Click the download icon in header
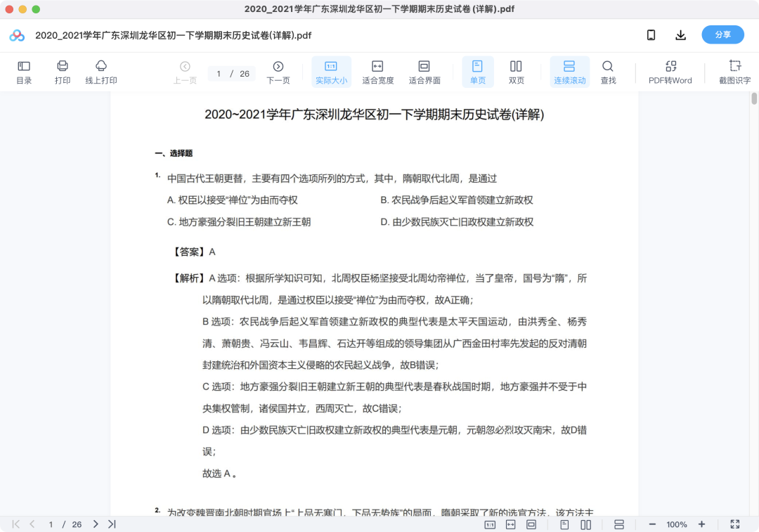This screenshot has height=532, width=759. (x=680, y=35)
